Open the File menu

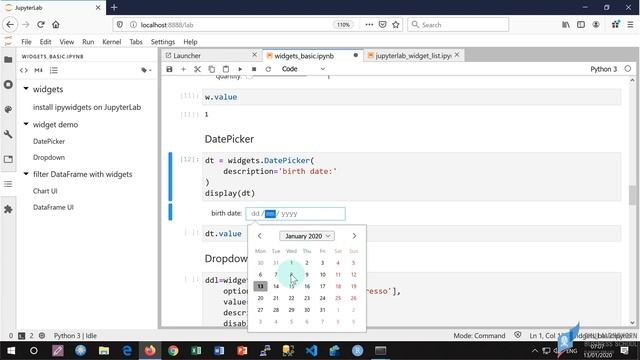pos(26,42)
